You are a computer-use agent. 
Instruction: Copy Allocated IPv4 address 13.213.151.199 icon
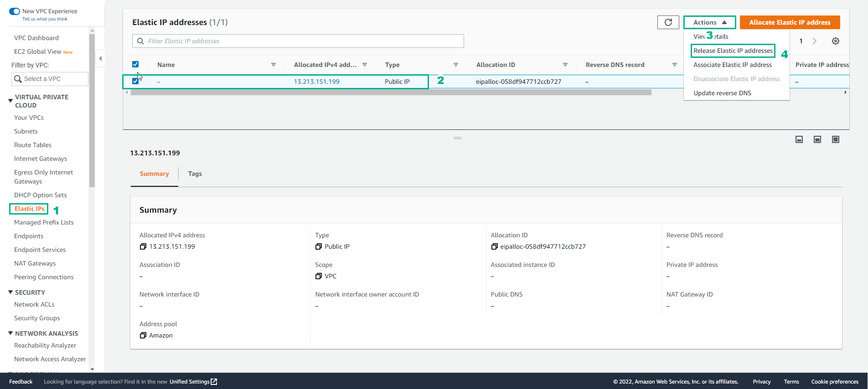point(143,246)
